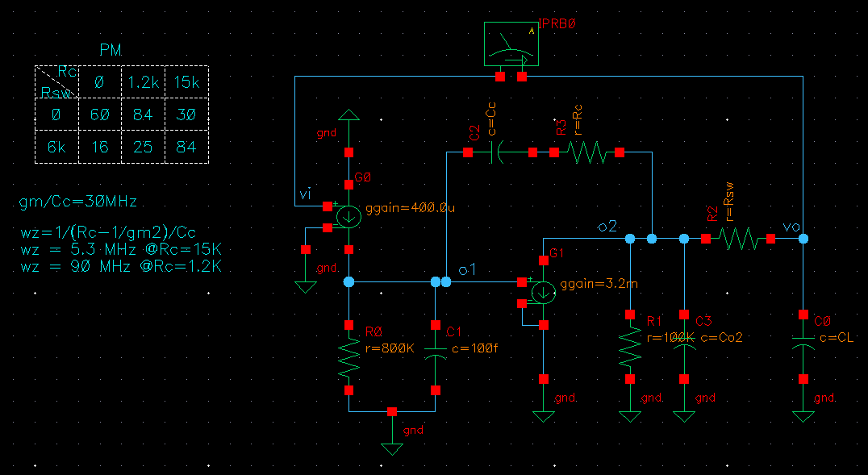
Task: Click the o1 net label
Action: [x=468, y=271]
